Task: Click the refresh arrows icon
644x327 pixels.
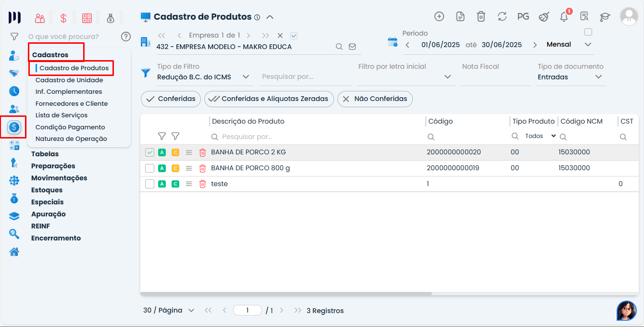Action: tap(502, 16)
